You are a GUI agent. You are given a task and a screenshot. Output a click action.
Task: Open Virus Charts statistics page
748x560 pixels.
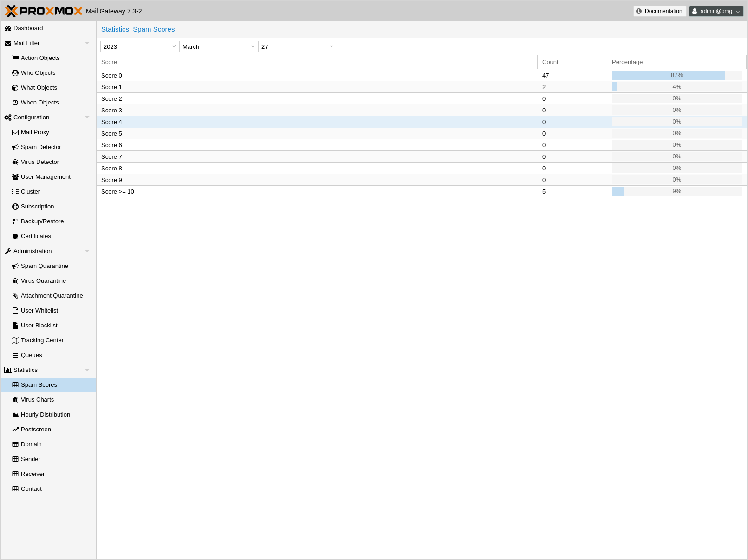37,400
